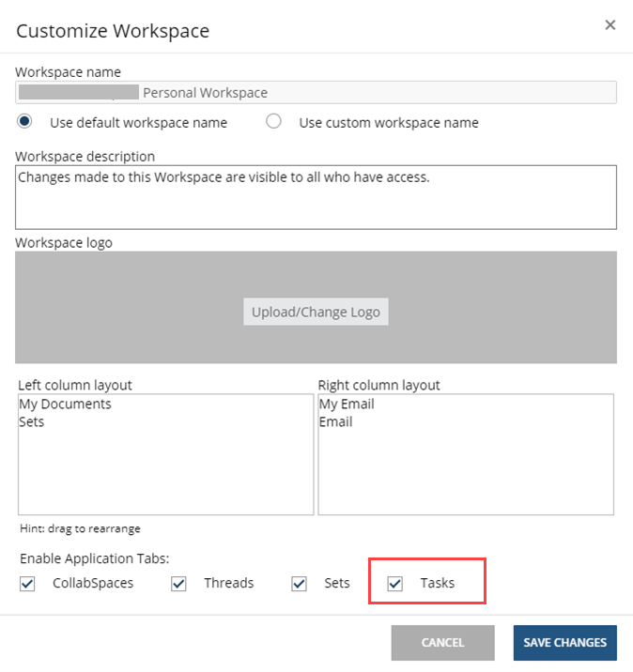Click the Cancel button
Screen dimensions: 633x672
coord(442,643)
